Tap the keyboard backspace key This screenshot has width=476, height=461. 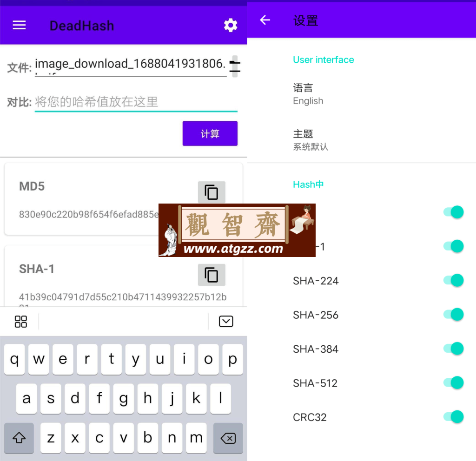(228, 438)
